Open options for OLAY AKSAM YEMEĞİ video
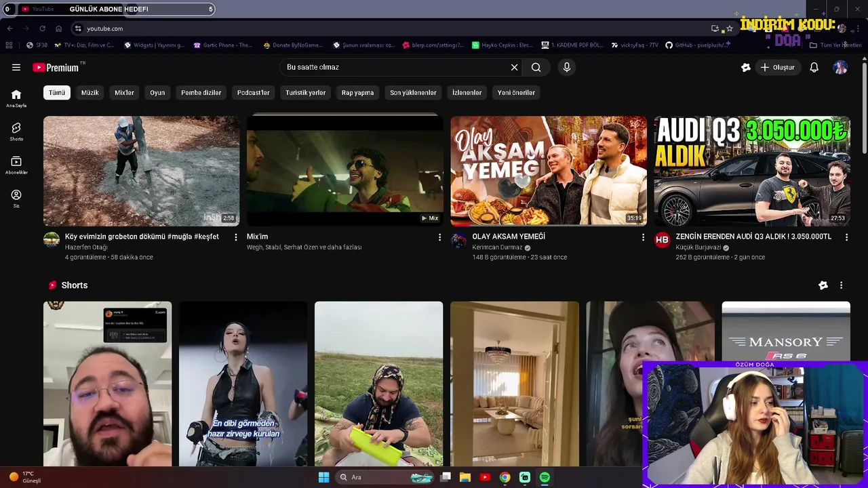Image resolution: width=868 pixels, height=488 pixels. click(643, 237)
